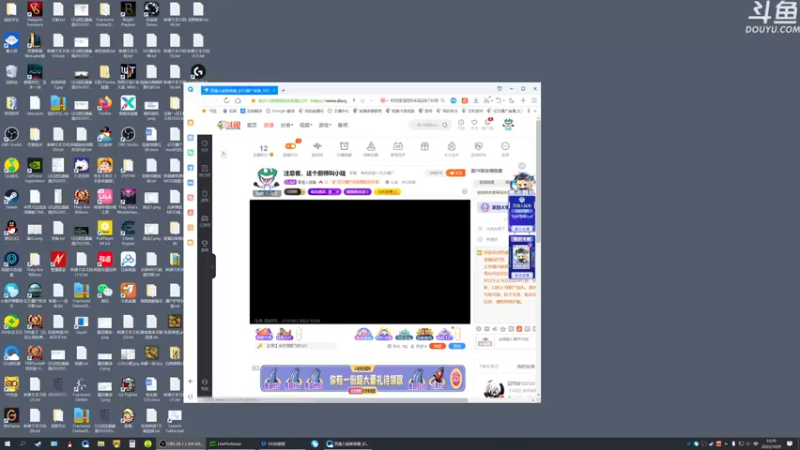Select the 鱼吧 nav item
This screenshot has width=800, height=450.
click(x=342, y=125)
